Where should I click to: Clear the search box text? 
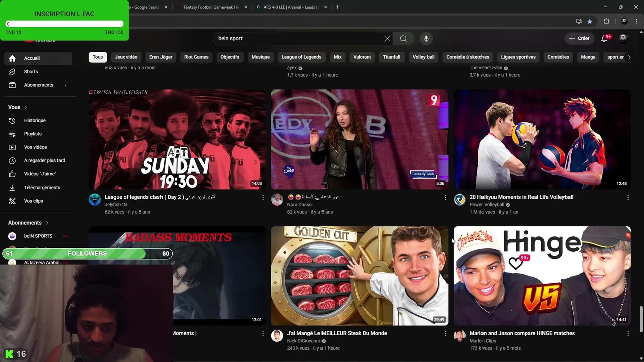tap(387, 39)
